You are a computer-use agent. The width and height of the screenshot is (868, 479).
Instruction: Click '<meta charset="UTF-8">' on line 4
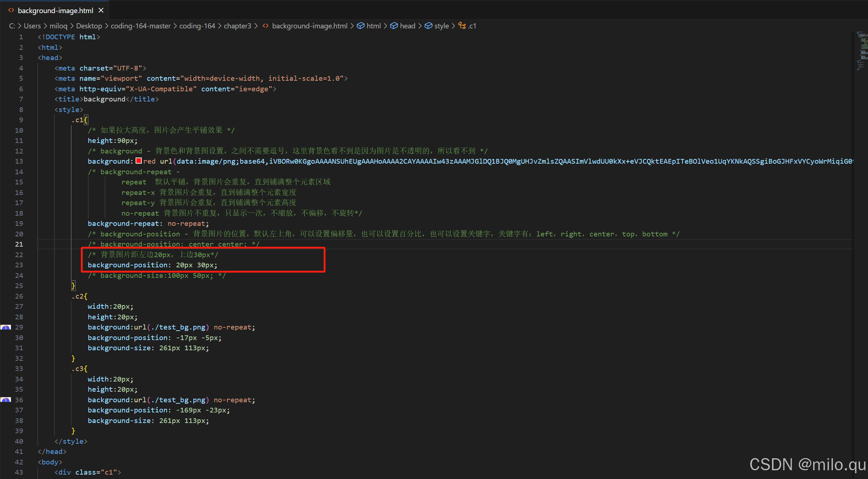tap(100, 68)
